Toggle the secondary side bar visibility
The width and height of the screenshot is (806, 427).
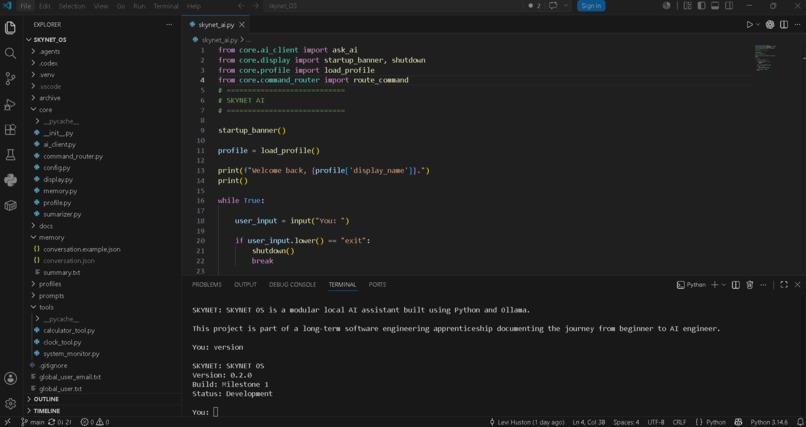729,6
